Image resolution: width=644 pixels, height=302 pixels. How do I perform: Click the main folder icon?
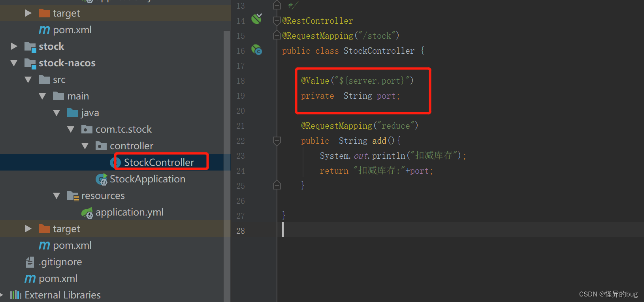pyautogui.click(x=58, y=96)
